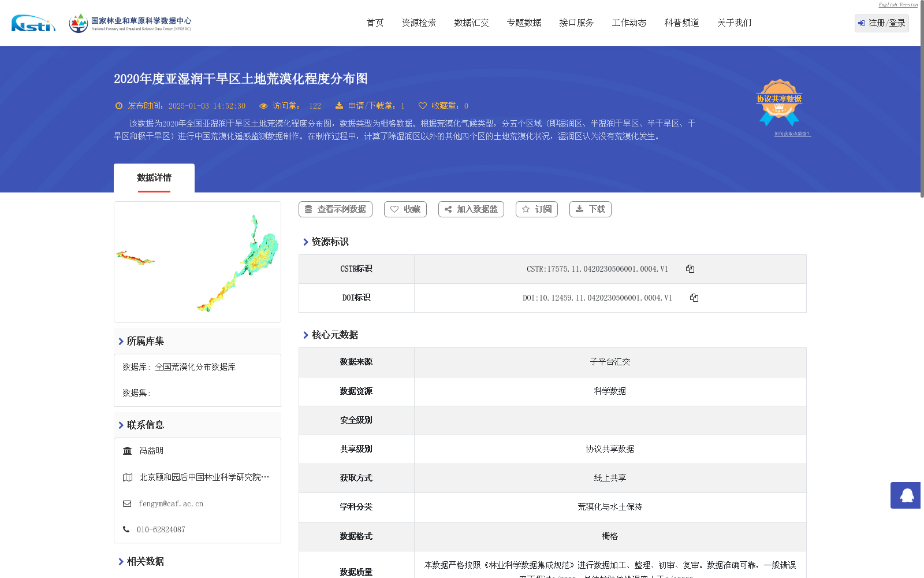This screenshot has width=924, height=578.
Task: Click the 荒漠化与水土保持 cell
Action: click(610, 507)
